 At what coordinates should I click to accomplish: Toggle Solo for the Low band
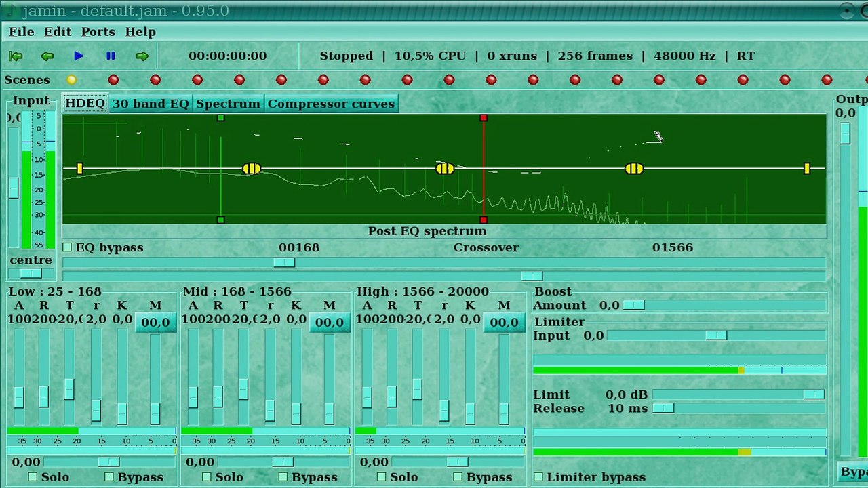pos(33,477)
